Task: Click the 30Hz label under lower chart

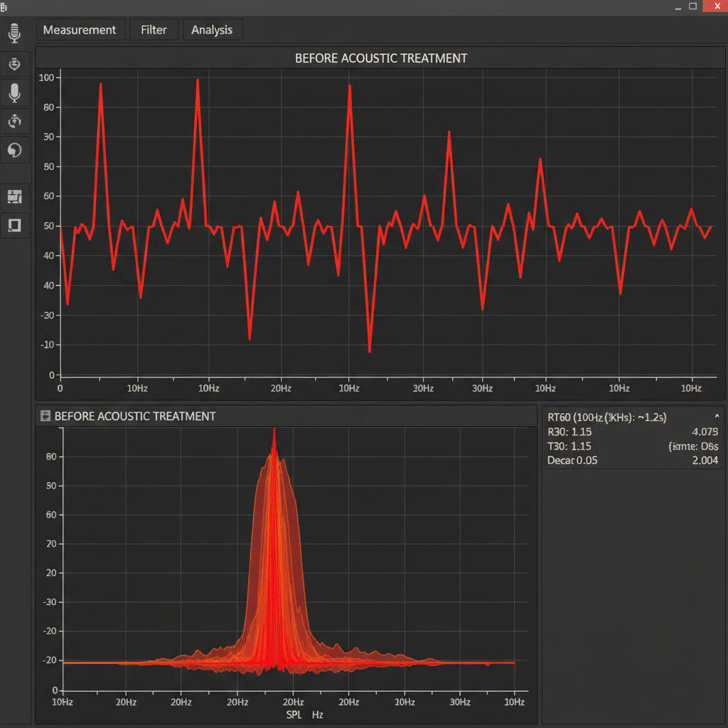Action: [460, 702]
